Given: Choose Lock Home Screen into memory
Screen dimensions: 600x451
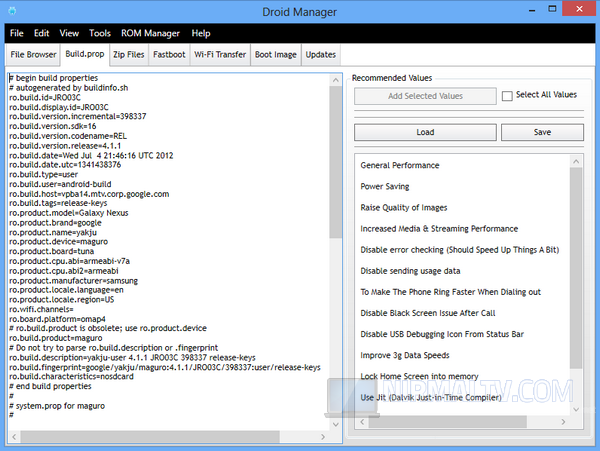Looking at the screenshot, I should tap(419, 376).
